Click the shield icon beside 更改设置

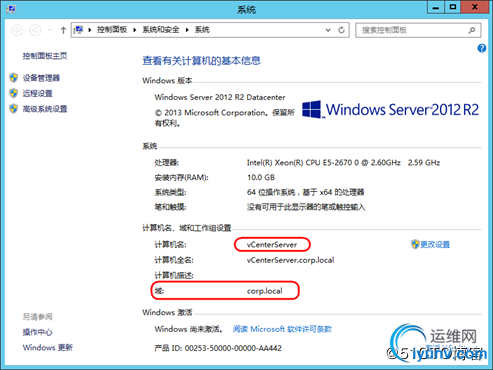(x=415, y=244)
